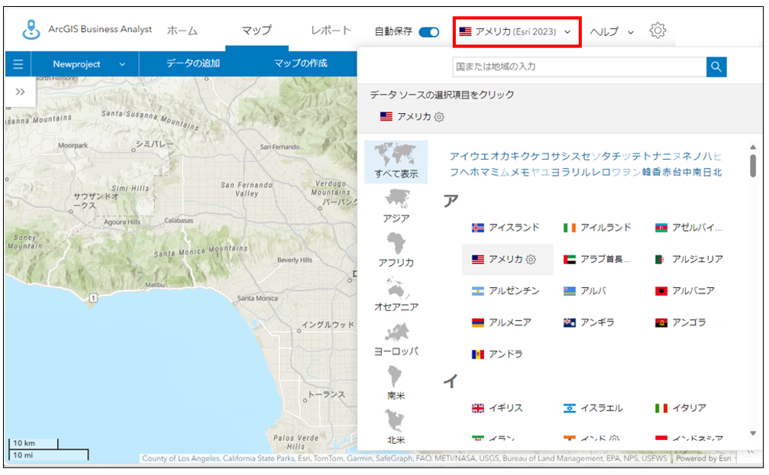Click the map scale bar showing 10 km
This screenshot has width=769, height=475.
pyautogui.click(x=33, y=443)
